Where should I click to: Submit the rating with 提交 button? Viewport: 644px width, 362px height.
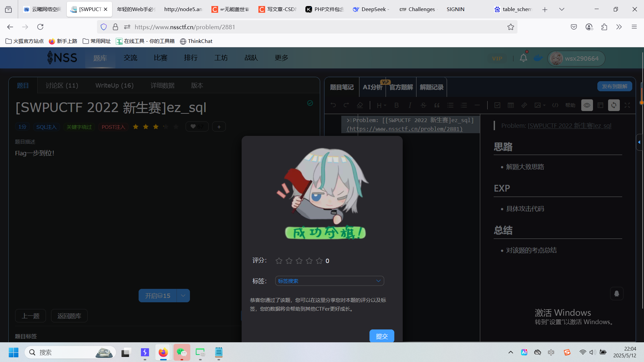coord(382,336)
